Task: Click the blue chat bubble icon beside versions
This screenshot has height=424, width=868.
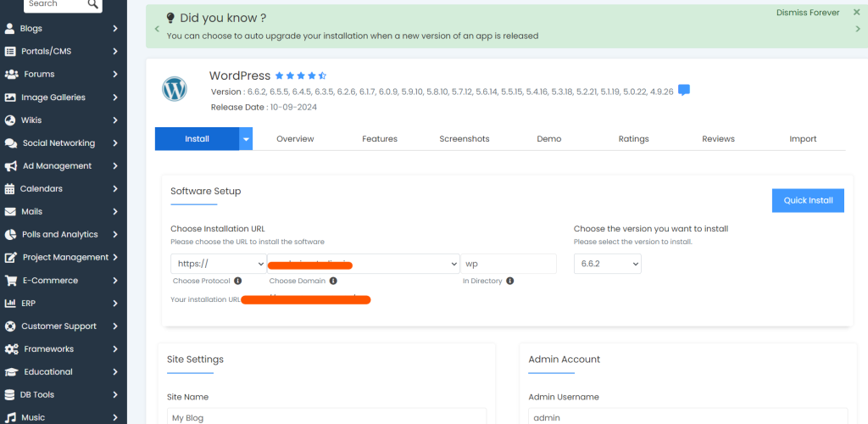Action: pos(684,91)
